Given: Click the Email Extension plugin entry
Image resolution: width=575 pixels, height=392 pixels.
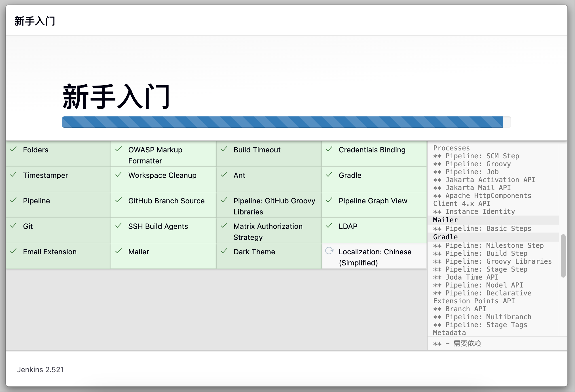Looking at the screenshot, I should pyautogui.click(x=50, y=252).
